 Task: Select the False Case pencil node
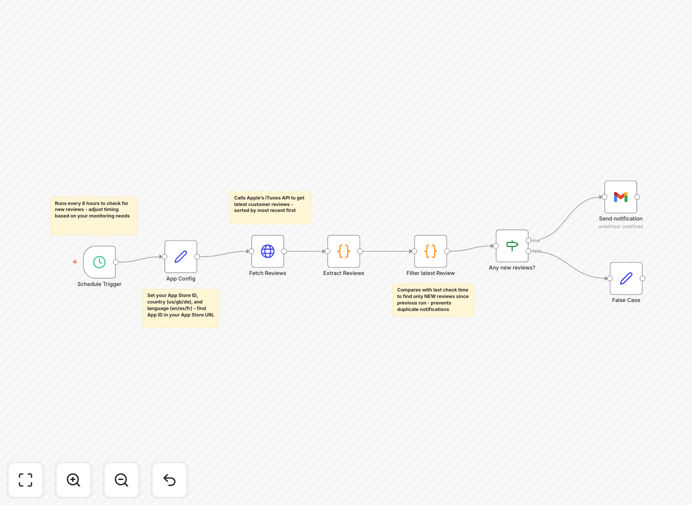tap(626, 279)
